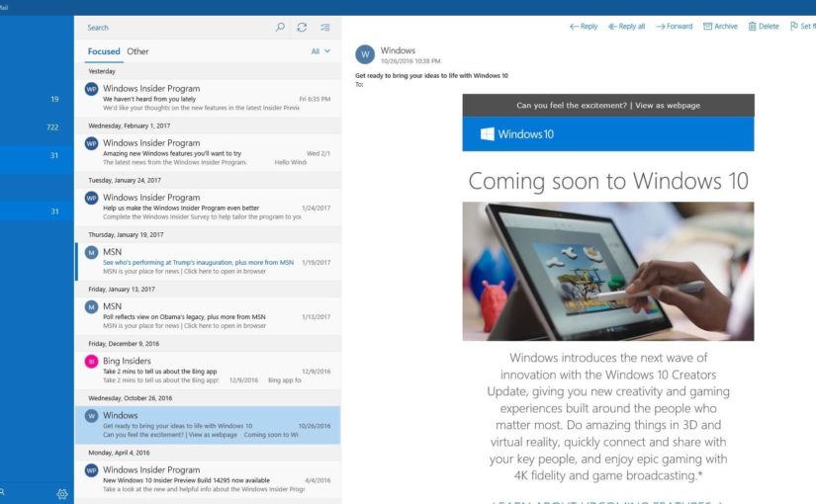
Task: Enter selection mode via checklist icon
Action: click(x=325, y=28)
